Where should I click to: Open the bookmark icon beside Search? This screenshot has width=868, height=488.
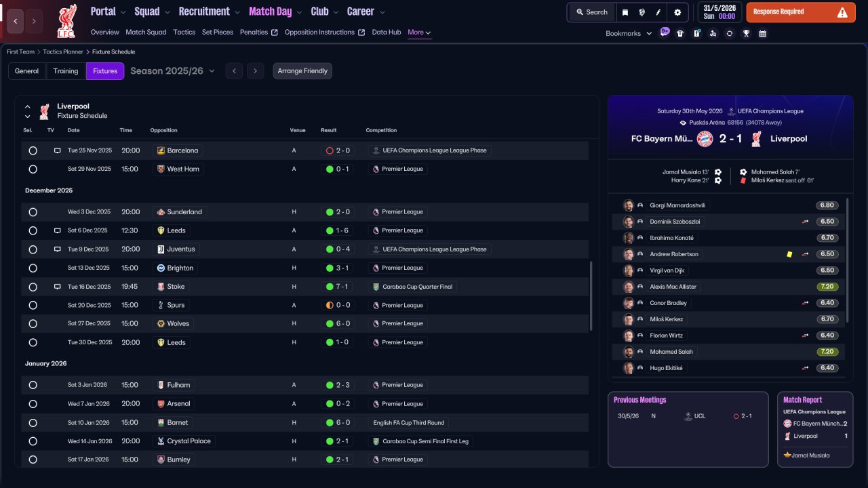pos(625,12)
